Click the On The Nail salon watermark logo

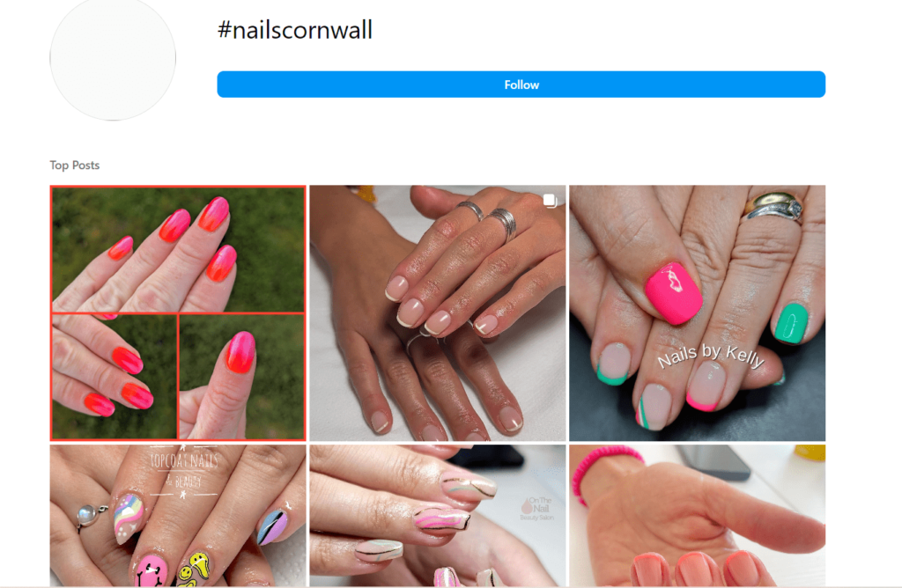click(x=537, y=509)
